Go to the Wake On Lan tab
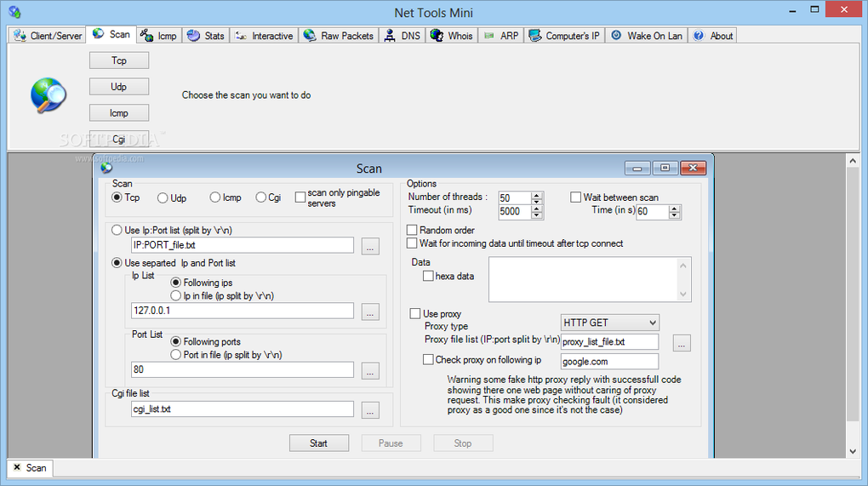 (647, 36)
